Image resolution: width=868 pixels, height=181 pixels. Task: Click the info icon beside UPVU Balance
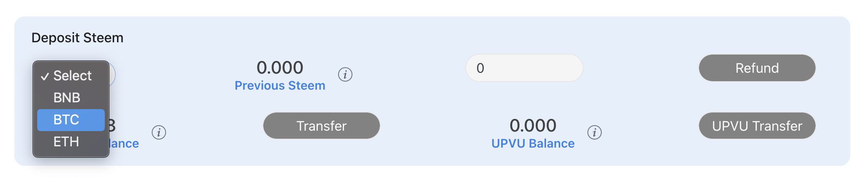[x=594, y=132]
